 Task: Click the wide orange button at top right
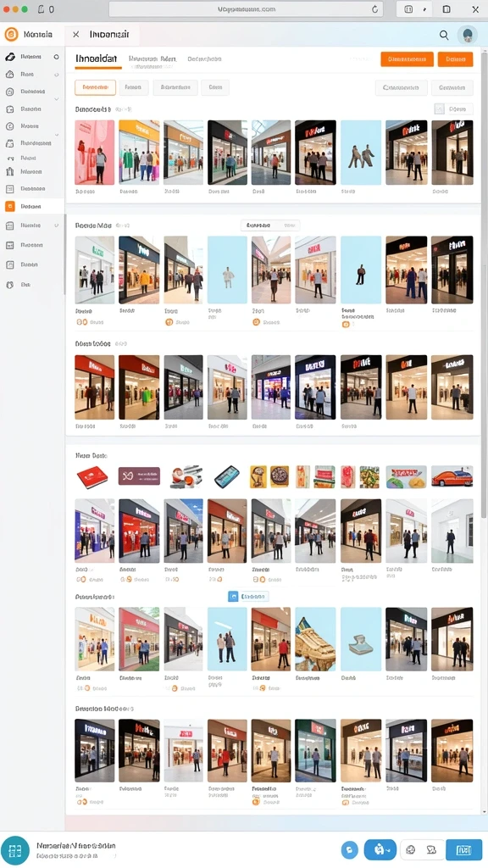pyautogui.click(x=408, y=59)
